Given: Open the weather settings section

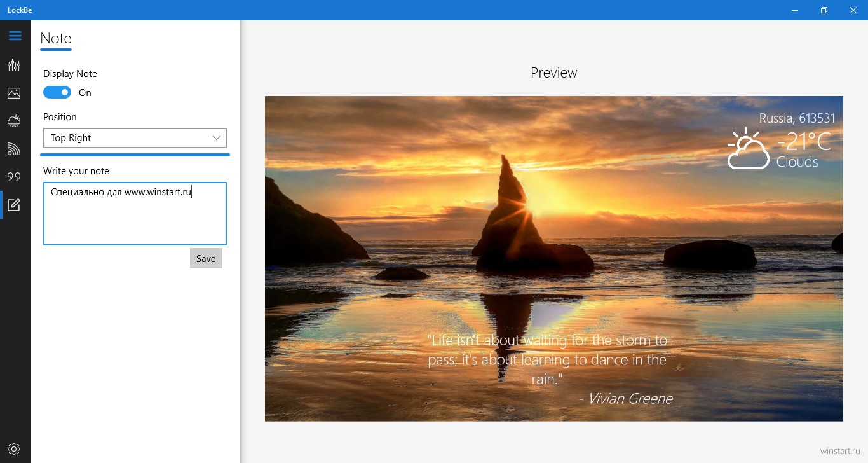Looking at the screenshot, I should pyautogui.click(x=14, y=121).
